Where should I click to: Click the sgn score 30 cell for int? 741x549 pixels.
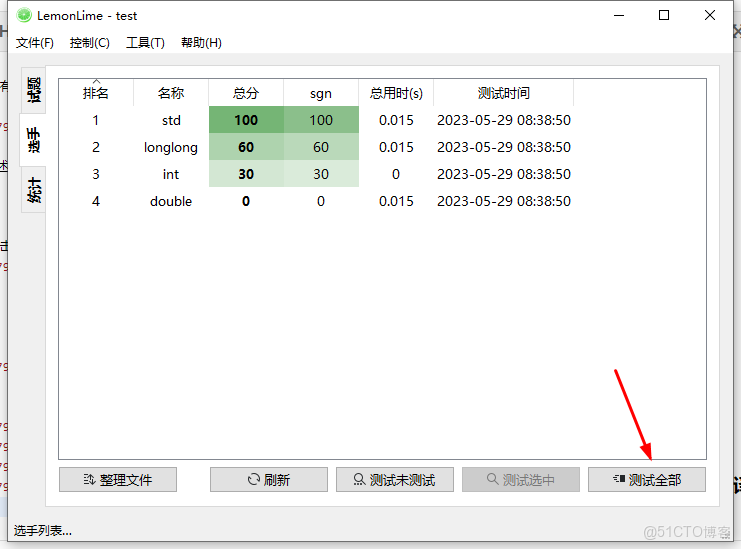pos(321,174)
